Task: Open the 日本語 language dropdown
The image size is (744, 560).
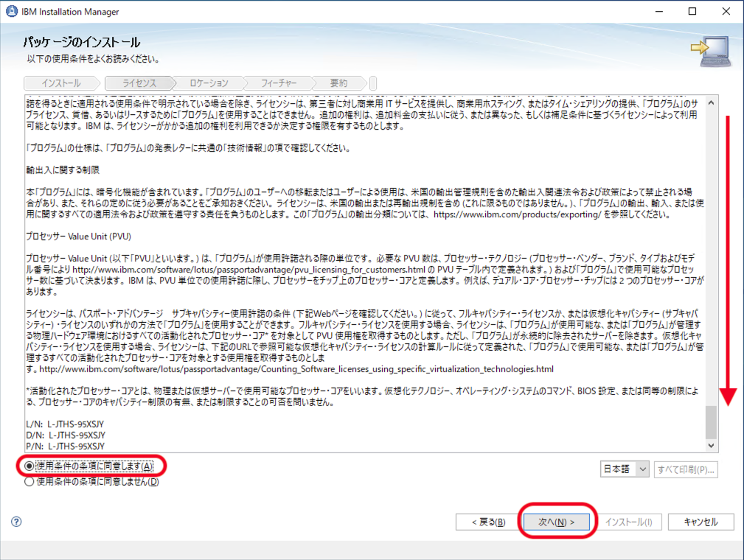Action: (x=625, y=469)
